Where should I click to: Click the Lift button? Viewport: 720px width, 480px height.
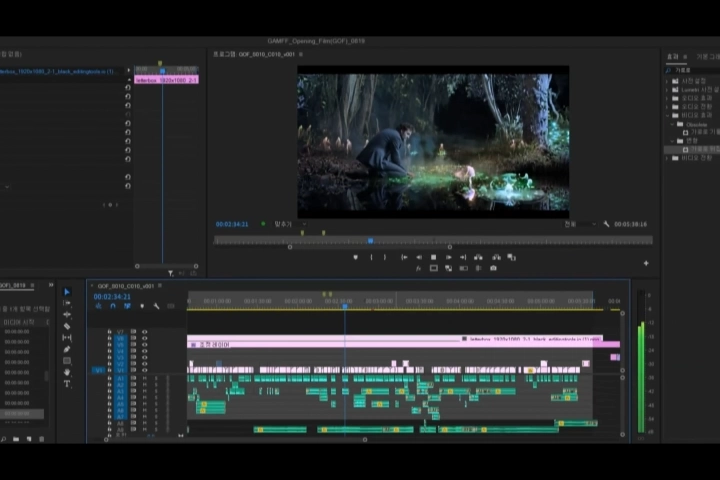(478, 257)
